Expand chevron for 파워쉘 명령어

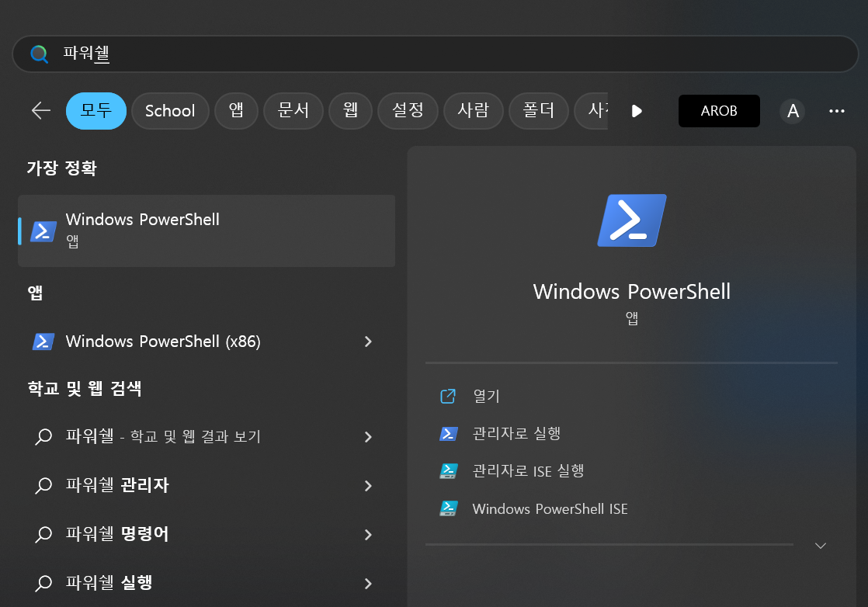point(368,535)
